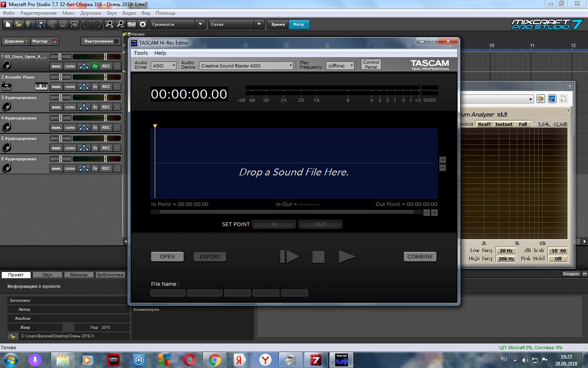The width and height of the screenshot is (588, 368).
Task: Click the Mix down to audio file icon
Action: pyautogui.click(x=74, y=25)
